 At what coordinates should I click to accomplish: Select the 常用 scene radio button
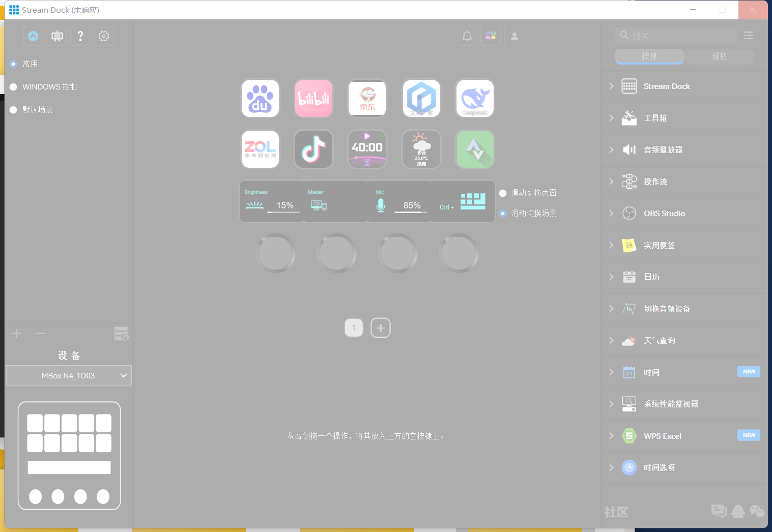tap(14, 64)
